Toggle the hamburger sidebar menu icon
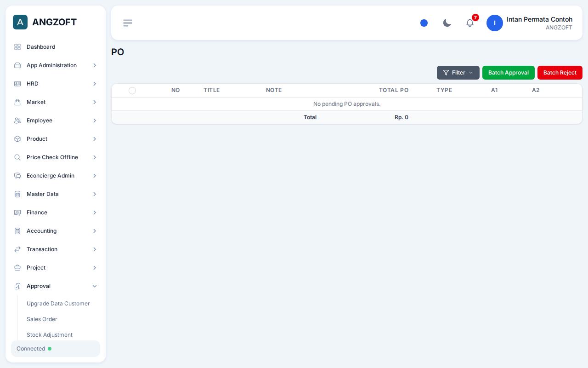Screen dimensions: 588x368 [128, 23]
